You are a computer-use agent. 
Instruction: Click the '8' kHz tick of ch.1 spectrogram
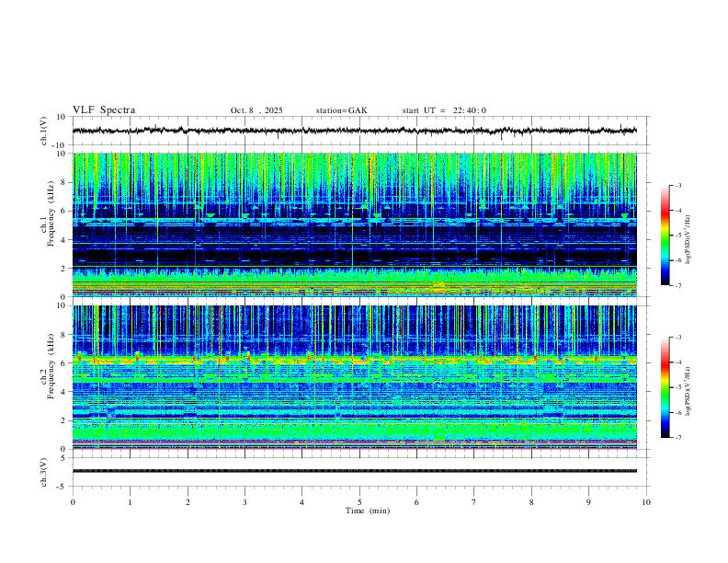click(x=64, y=182)
